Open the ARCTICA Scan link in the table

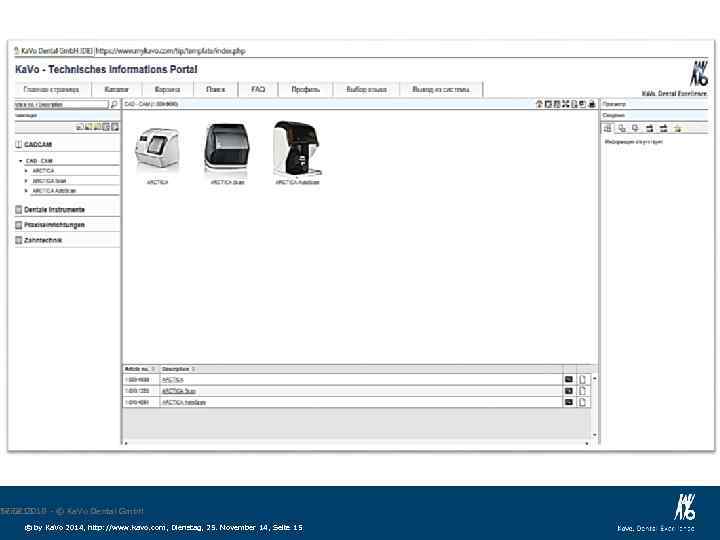coord(179,391)
